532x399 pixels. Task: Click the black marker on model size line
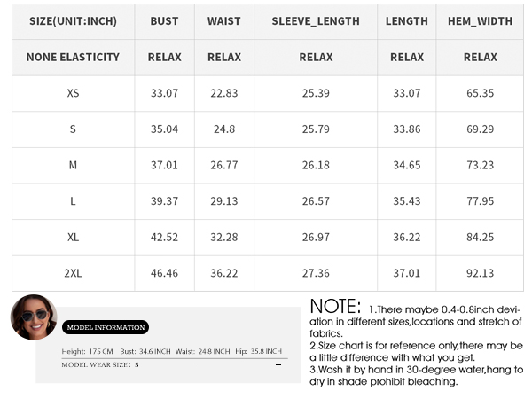(278, 364)
